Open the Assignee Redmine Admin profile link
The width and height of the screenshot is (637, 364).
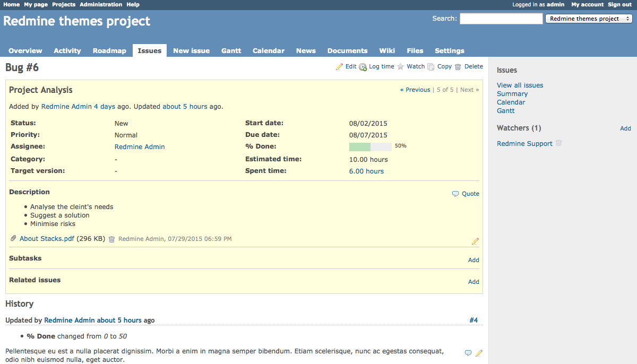pos(140,147)
